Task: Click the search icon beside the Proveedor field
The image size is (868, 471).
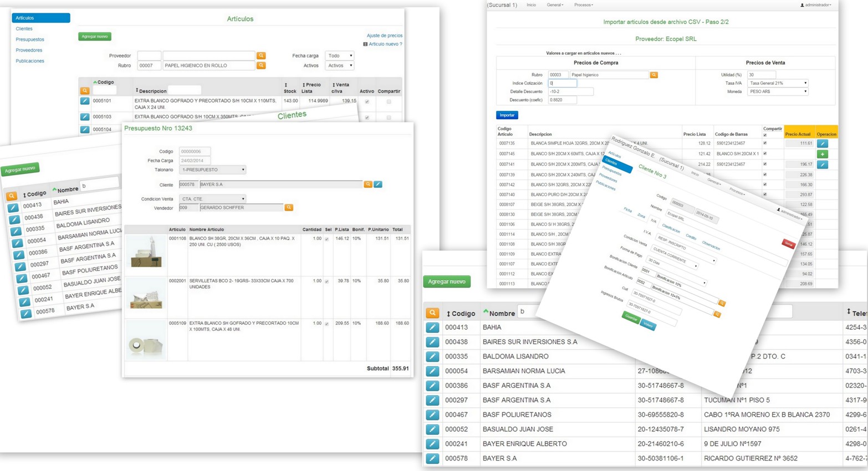Action: coord(261,55)
